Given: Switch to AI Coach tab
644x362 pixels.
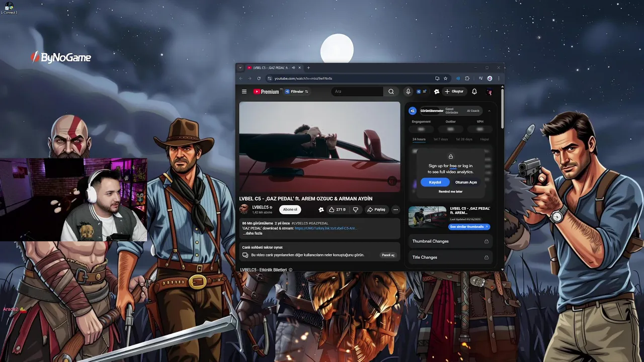Looking at the screenshot, I should 473,111.
